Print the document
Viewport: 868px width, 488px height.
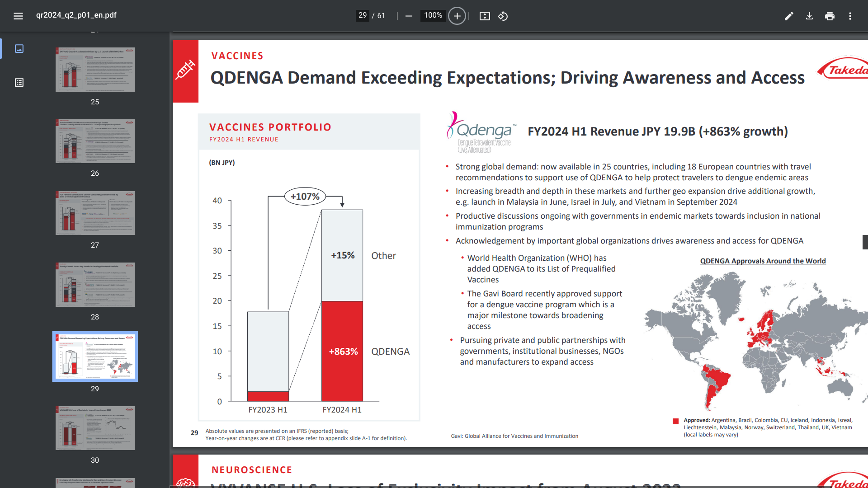coord(830,16)
